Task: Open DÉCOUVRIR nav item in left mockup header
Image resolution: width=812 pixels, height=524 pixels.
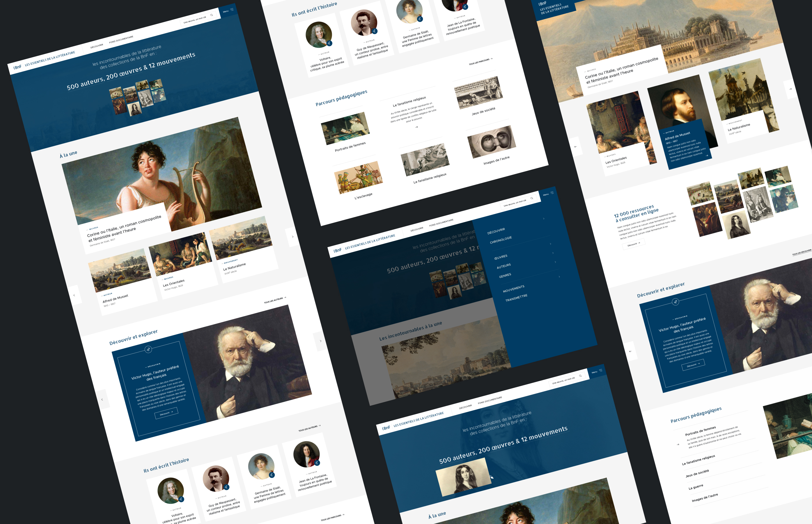Action: pyautogui.click(x=97, y=46)
